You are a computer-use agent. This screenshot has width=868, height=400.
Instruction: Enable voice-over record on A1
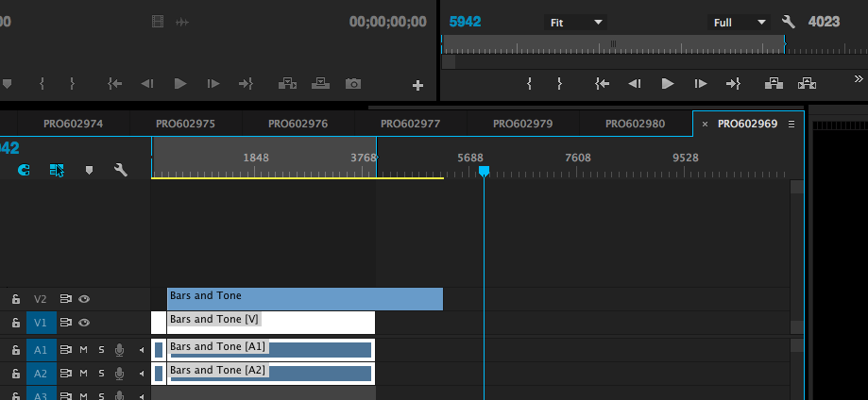click(x=119, y=350)
